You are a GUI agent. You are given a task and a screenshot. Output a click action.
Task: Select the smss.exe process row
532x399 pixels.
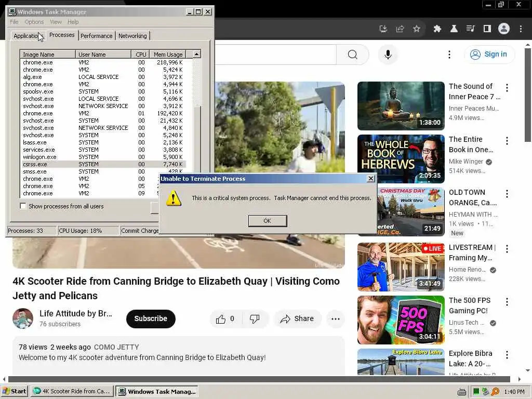(x=103, y=171)
